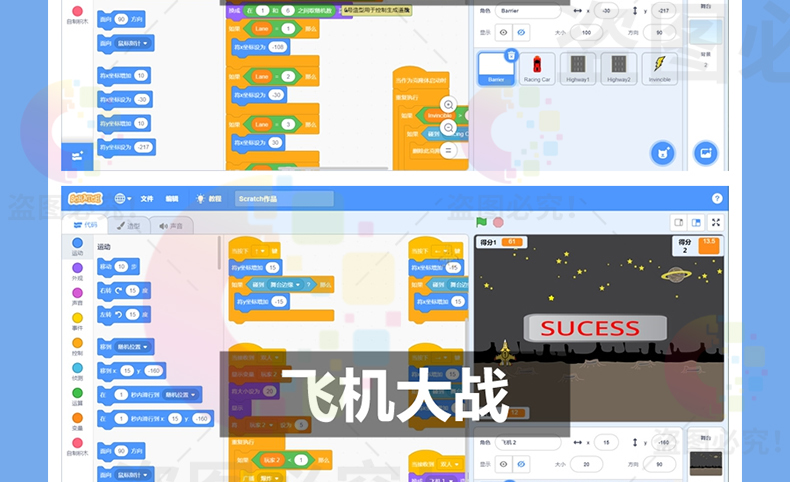Viewport: 790px width, 482px height.
Task: Click 移到 x 15 y -160 block
Action: click(131, 371)
